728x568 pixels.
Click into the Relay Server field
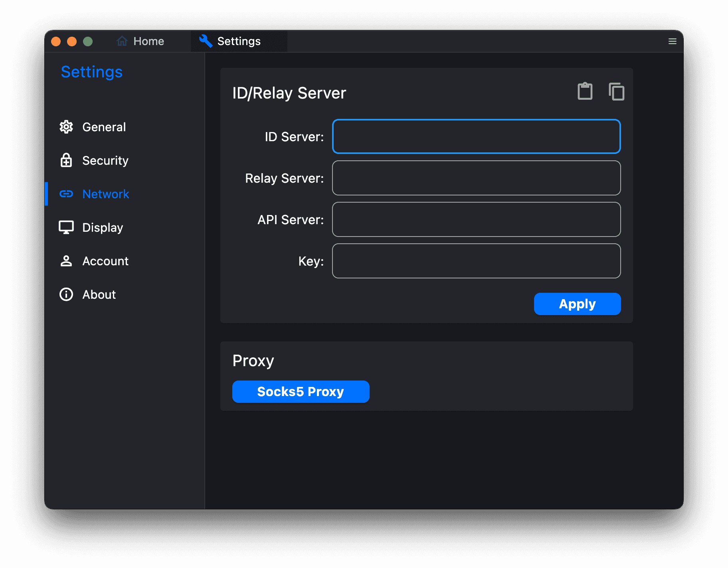(476, 178)
